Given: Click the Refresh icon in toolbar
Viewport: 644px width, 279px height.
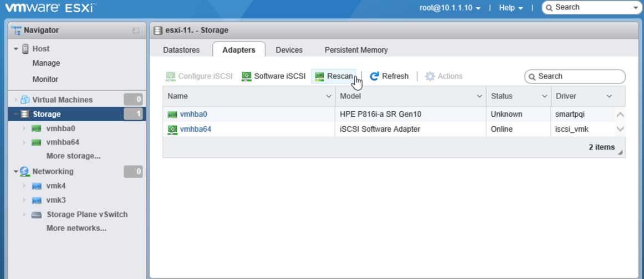Looking at the screenshot, I should (375, 76).
